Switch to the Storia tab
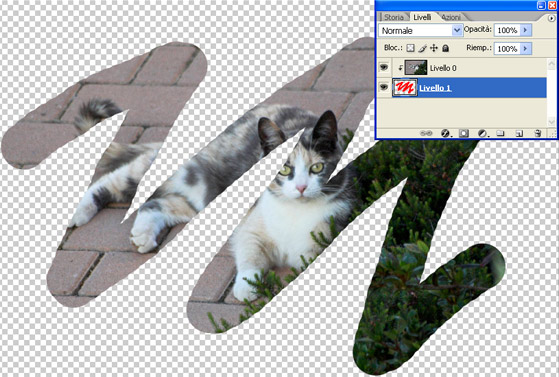559x377 pixels. (x=394, y=17)
